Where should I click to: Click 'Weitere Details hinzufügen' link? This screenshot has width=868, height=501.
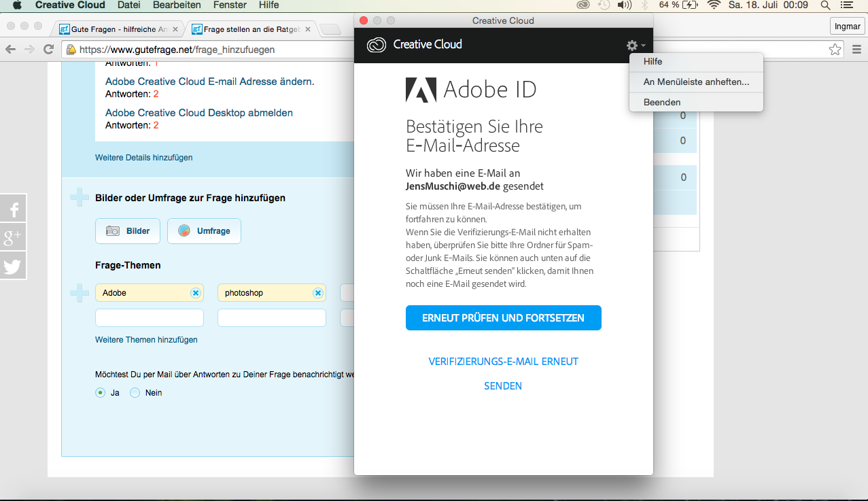[x=144, y=158]
